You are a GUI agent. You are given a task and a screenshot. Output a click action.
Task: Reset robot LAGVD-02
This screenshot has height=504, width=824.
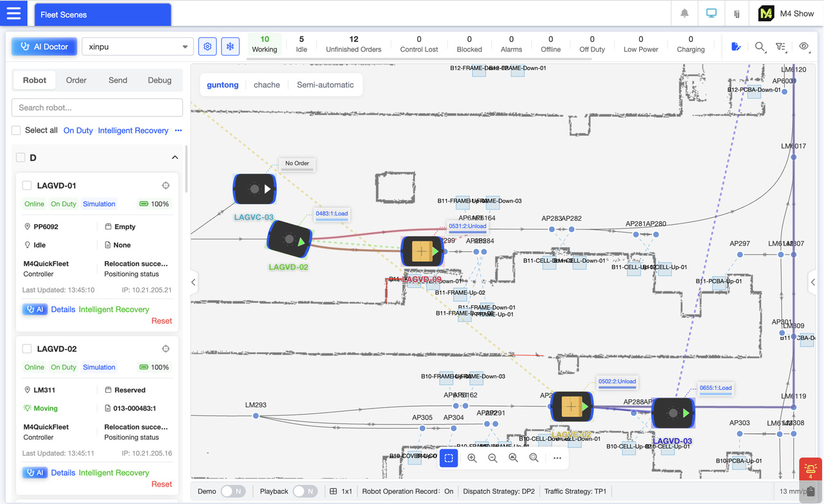pyautogui.click(x=162, y=483)
